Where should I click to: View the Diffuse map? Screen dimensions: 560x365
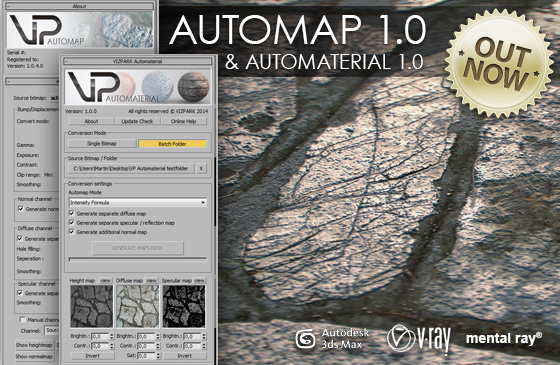click(x=151, y=281)
